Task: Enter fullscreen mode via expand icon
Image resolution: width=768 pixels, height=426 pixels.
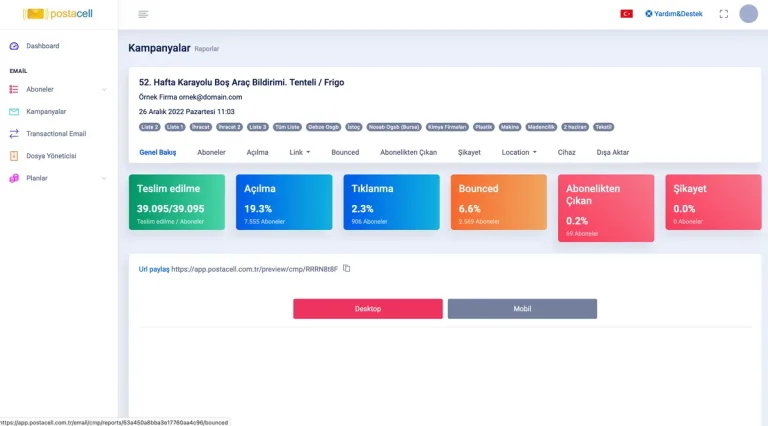Action: [723, 14]
